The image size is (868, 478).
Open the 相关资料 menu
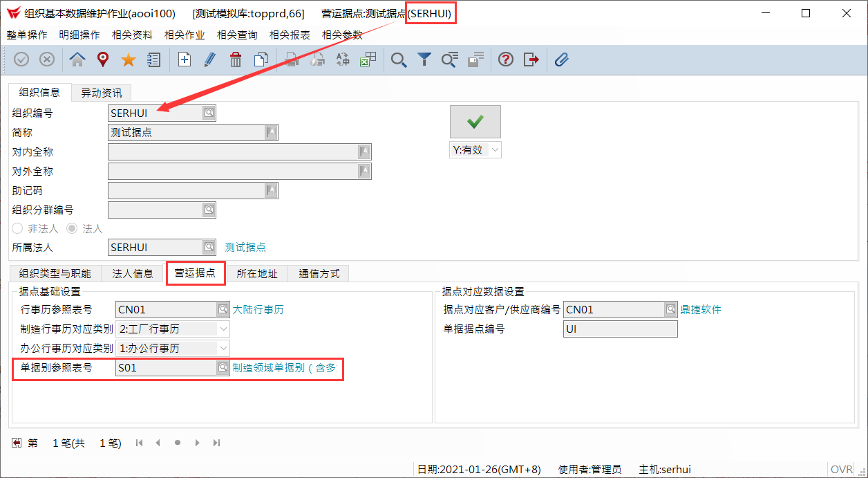pos(132,35)
